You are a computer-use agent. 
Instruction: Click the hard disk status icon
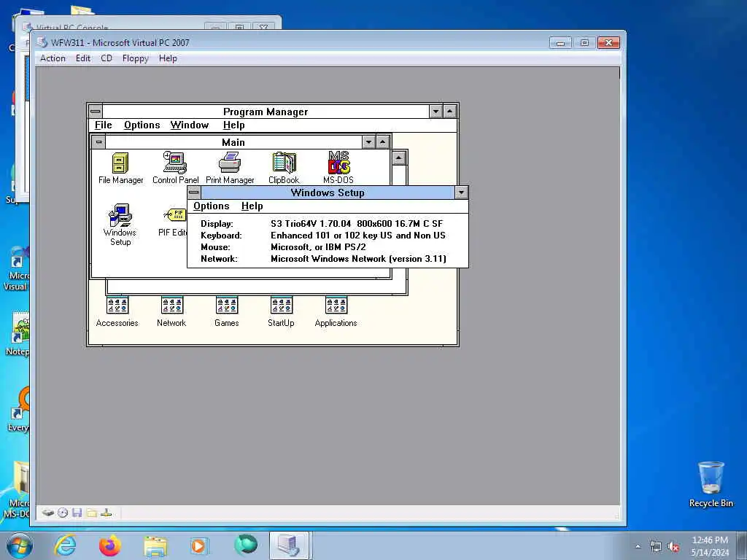coord(47,513)
